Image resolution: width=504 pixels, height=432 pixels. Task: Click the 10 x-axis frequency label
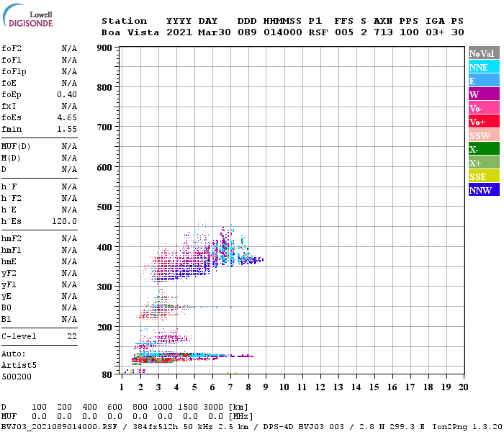[284, 387]
